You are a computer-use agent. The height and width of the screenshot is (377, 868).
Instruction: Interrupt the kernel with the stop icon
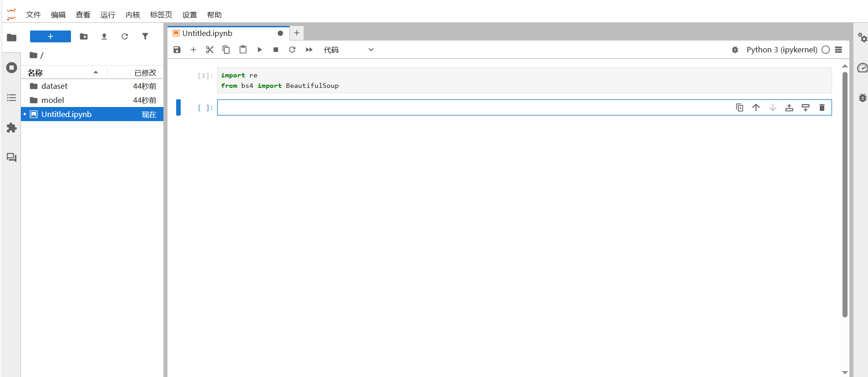click(276, 50)
